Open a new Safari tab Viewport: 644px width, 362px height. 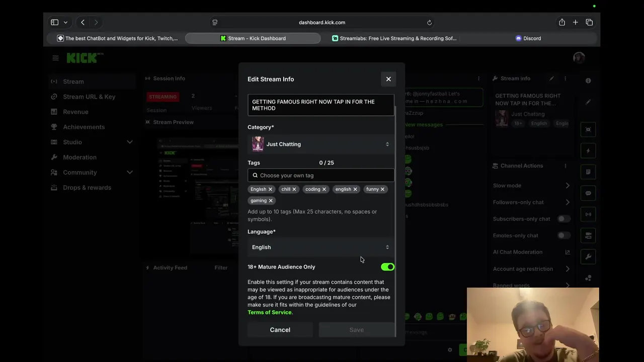click(576, 22)
